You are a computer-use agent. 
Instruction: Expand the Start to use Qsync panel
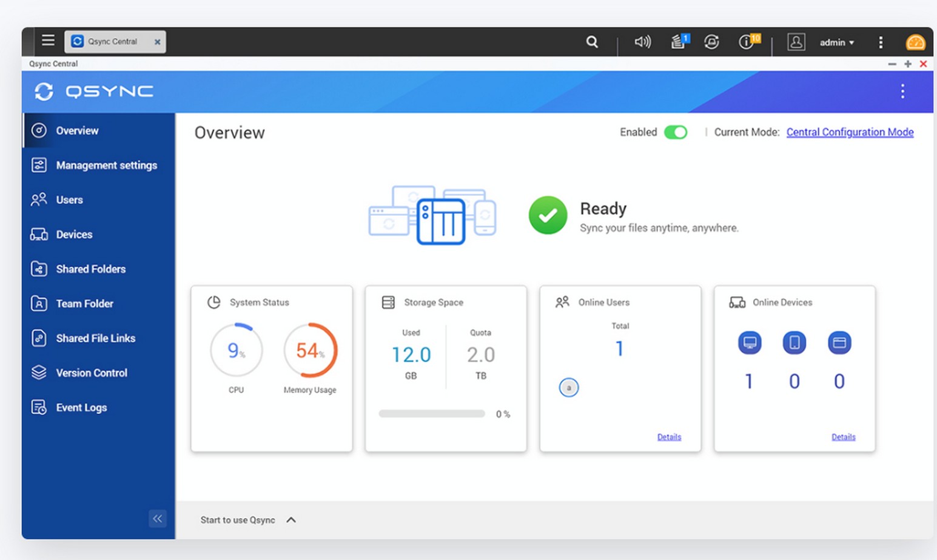(248, 520)
